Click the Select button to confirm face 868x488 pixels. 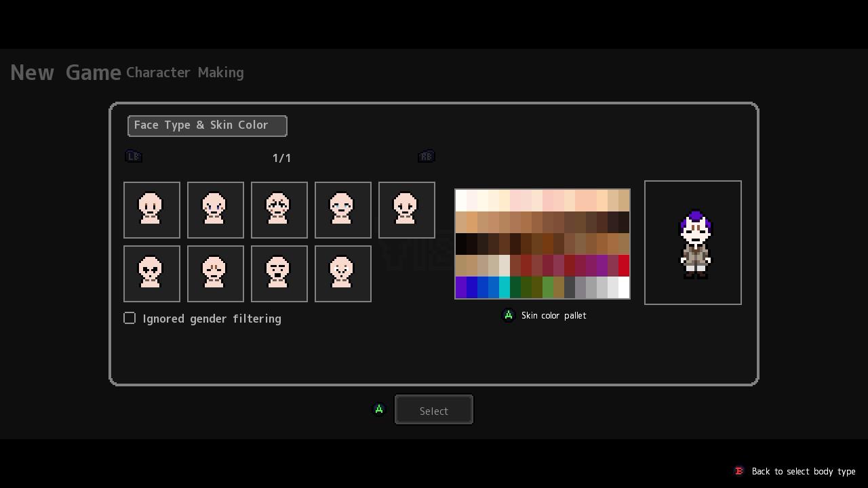(433, 409)
